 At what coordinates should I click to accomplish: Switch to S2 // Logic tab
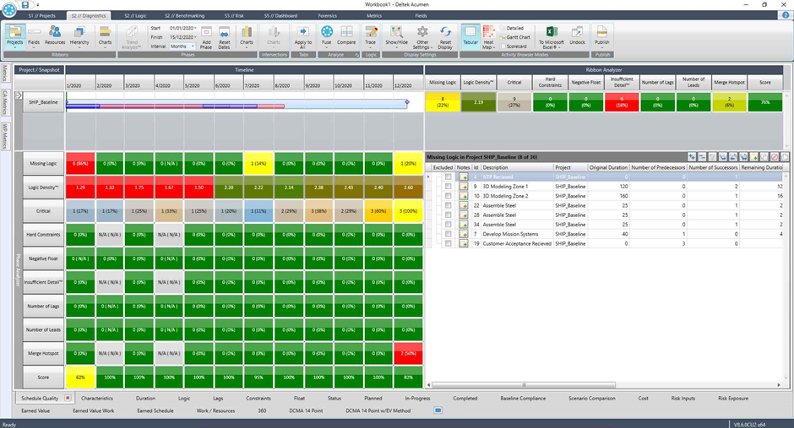pyautogui.click(x=135, y=16)
